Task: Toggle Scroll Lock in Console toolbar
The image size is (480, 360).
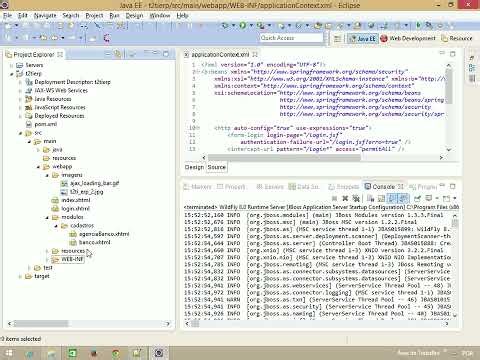Action: [381, 199]
